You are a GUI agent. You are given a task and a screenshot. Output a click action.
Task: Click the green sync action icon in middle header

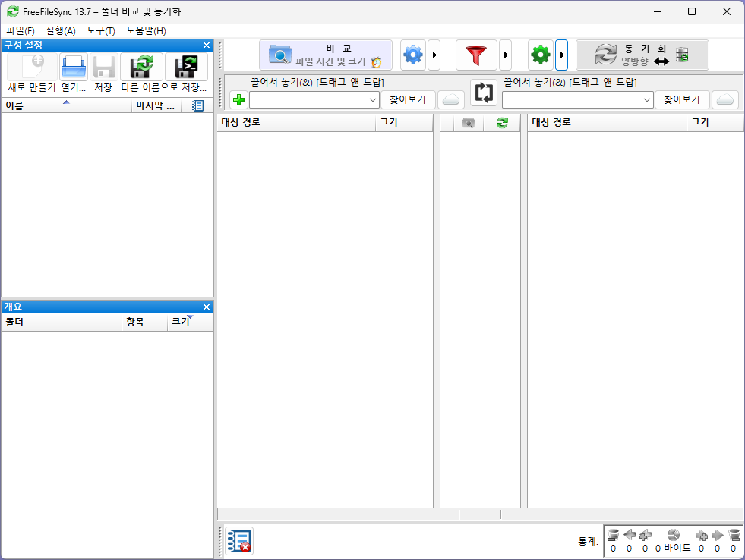pos(502,123)
